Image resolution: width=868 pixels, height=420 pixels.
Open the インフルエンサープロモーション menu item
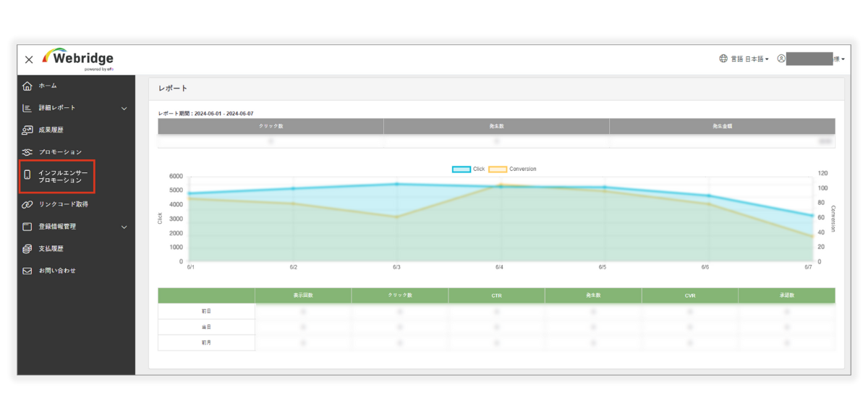(x=63, y=176)
